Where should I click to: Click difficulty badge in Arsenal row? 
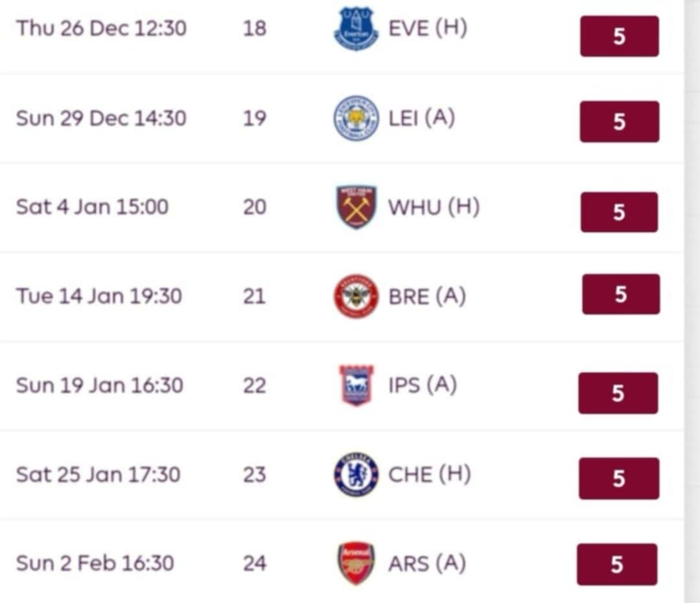616,564
